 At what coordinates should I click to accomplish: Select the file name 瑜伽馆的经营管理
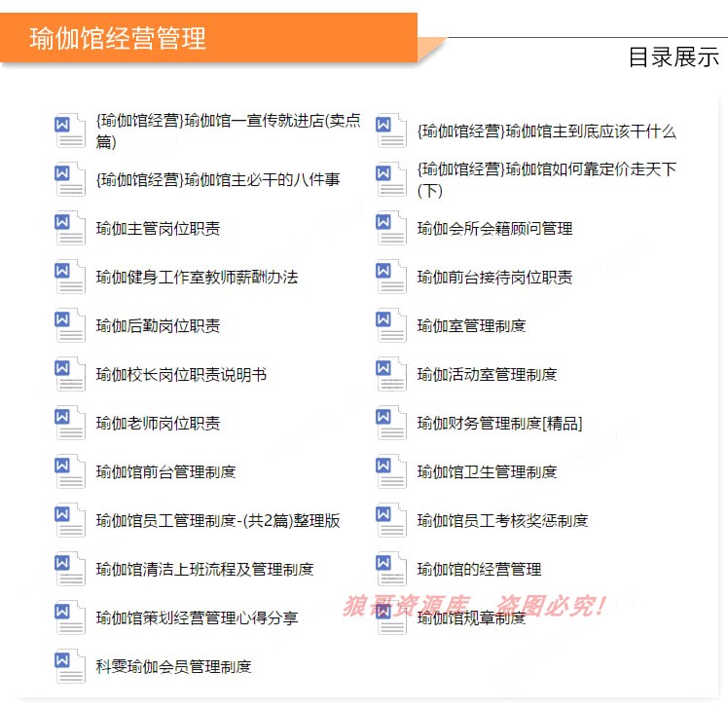click(x=479, y=570)
